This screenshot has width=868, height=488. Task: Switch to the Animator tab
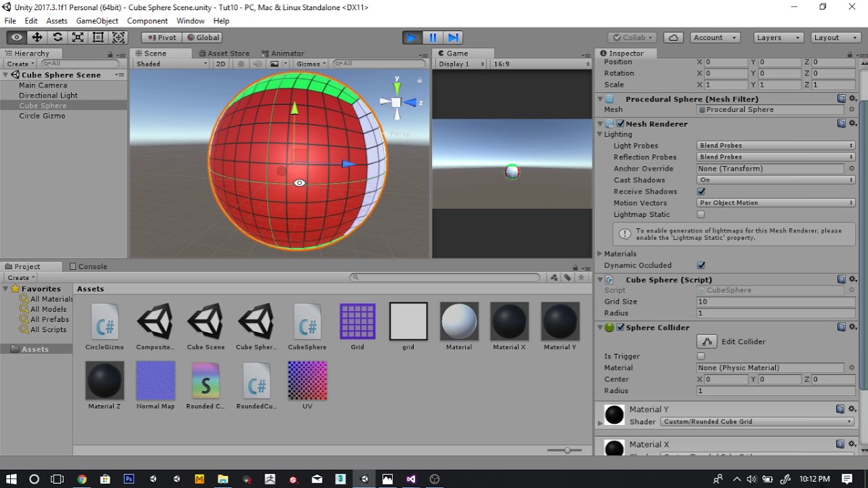point(282,54)
